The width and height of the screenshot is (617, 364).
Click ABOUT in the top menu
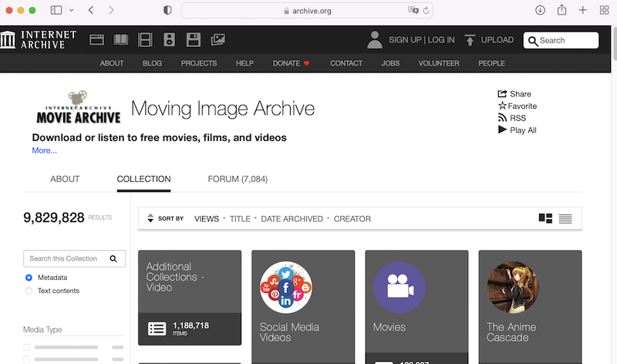112,63
